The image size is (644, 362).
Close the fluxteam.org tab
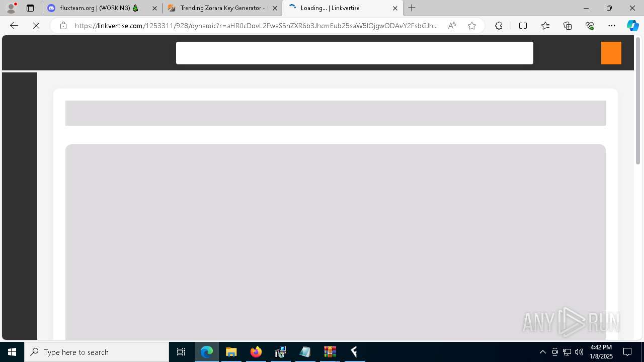coord(154,8)
